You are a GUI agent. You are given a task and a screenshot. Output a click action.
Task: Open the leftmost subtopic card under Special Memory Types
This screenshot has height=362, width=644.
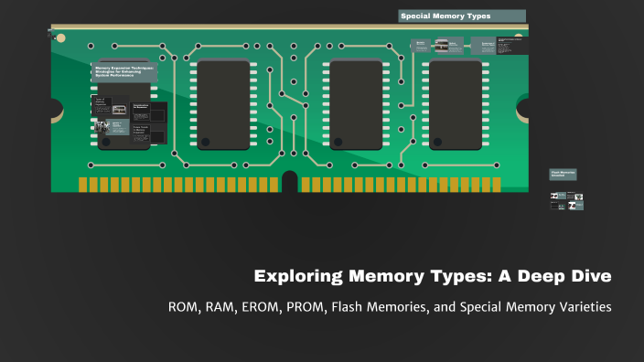click(x=421, y=46)
